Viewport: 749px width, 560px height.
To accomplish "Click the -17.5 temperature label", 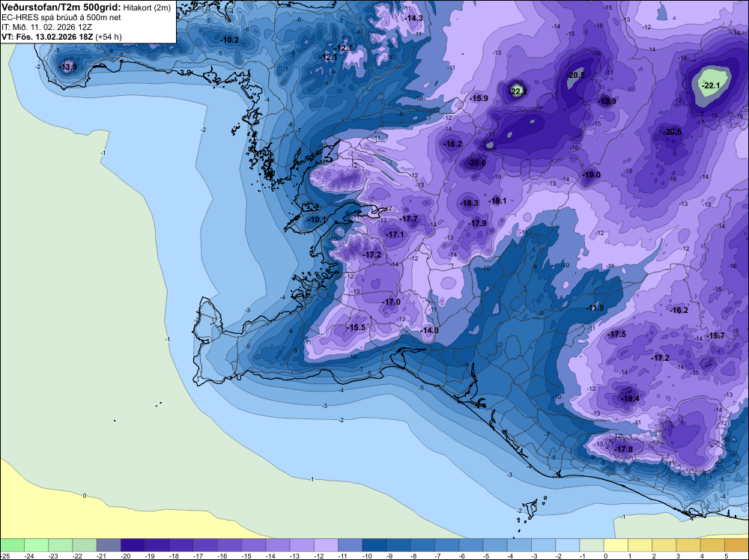I will 616,334.
